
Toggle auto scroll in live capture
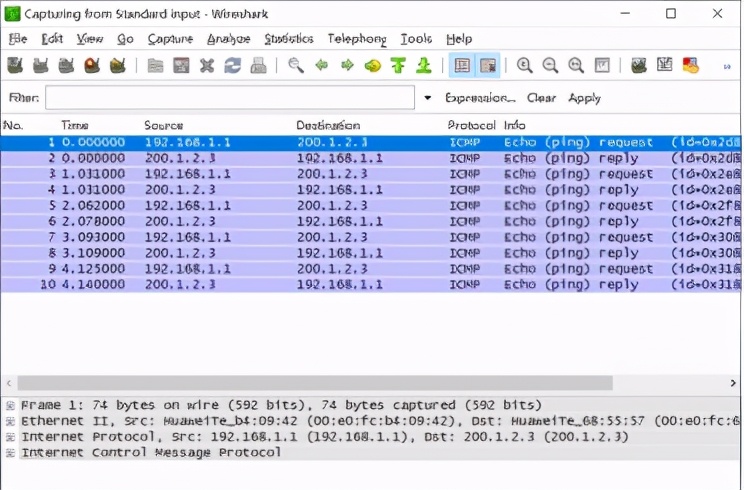(487, 66)
